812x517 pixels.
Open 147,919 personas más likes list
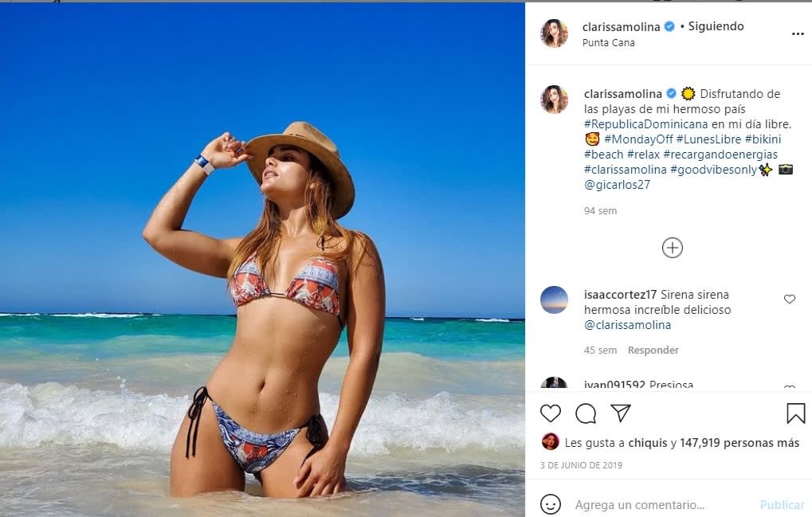coord(739,443)
